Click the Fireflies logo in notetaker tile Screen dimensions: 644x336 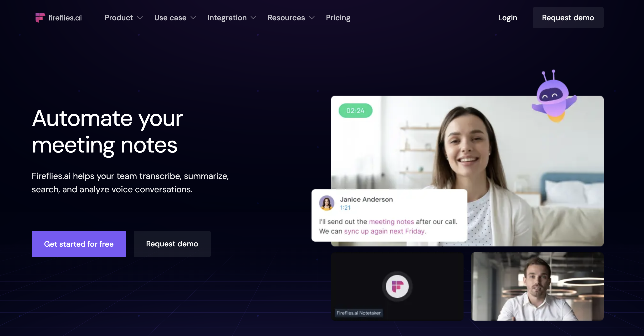click(x=397, y=286)
